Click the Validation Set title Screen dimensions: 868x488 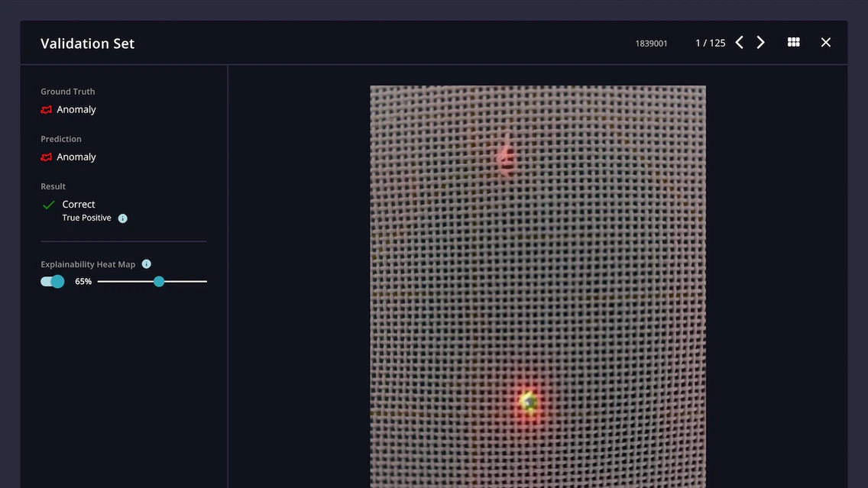87,44
